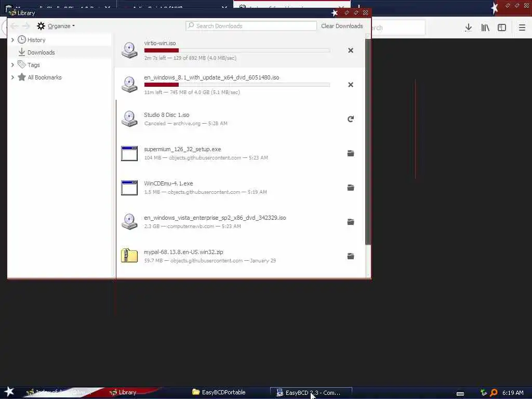Open the browser Library toolbar icon

[x=485, y=28]
